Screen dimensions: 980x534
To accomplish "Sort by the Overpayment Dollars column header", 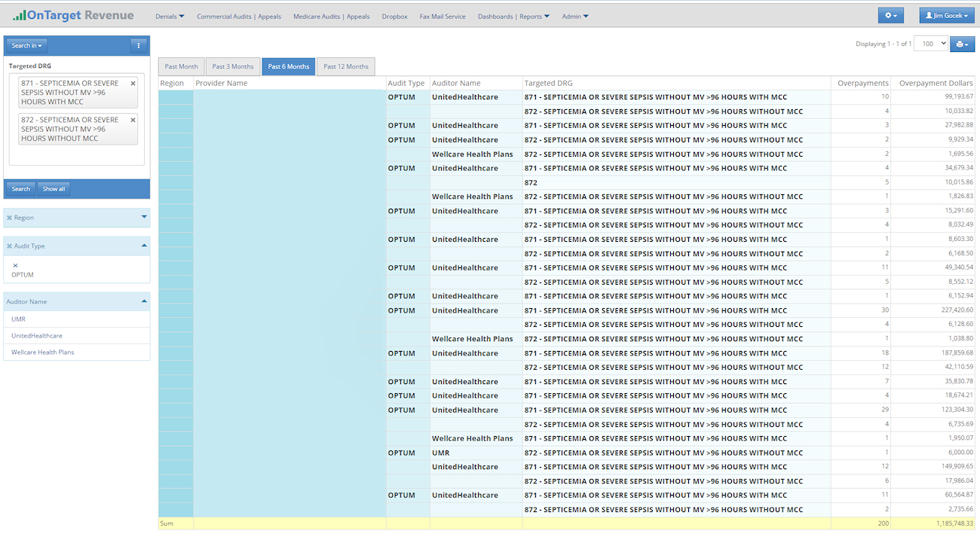I will click(x=933, y=83).
